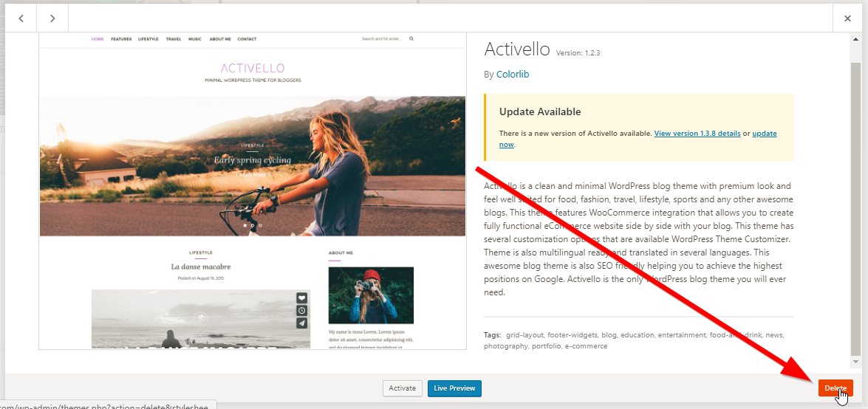Click the clock icon in theme screenshot
The width and height of the screenshot is (868, 409).
point(301,311)
